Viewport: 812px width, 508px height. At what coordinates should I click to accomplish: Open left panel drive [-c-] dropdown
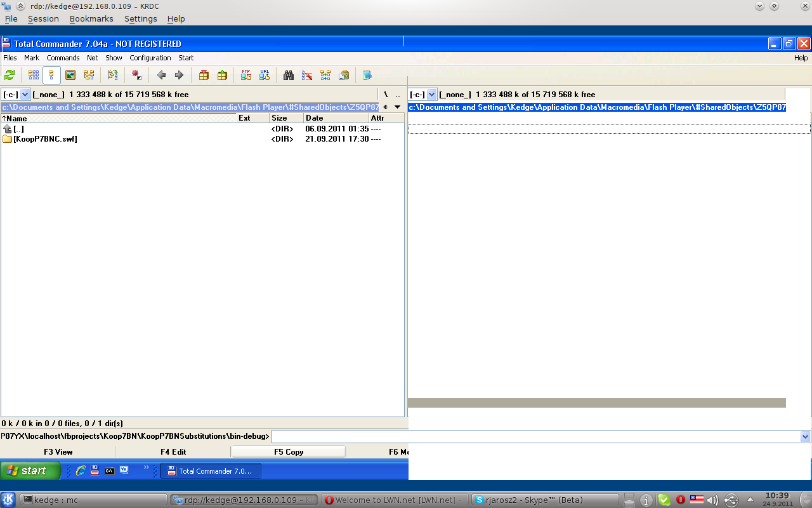[25, 95]
